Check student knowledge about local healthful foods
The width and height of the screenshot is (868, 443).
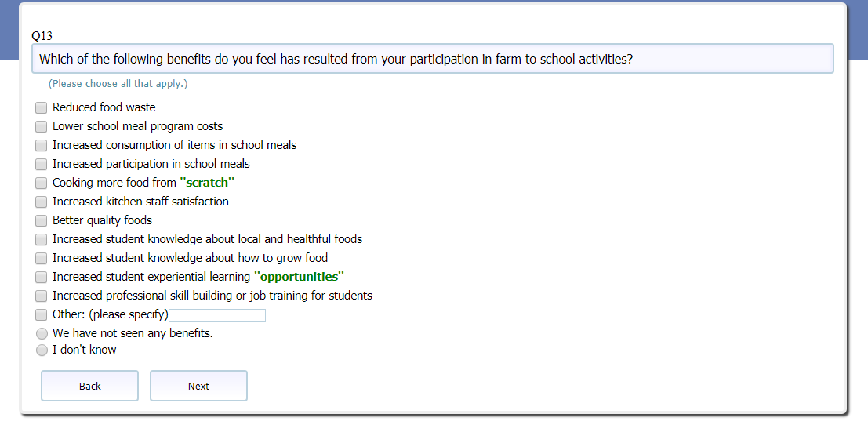(42, 239)
